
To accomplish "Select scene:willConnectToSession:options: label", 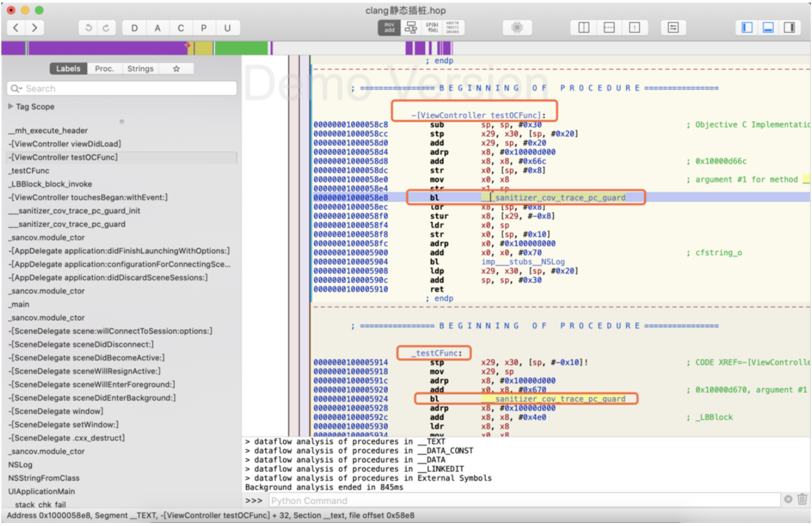I will click(110, 331).
